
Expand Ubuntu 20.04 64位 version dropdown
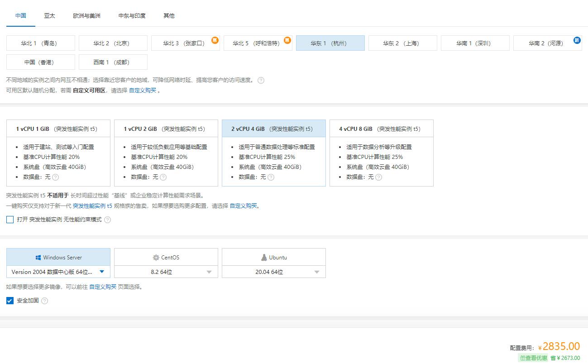point(274,272)
